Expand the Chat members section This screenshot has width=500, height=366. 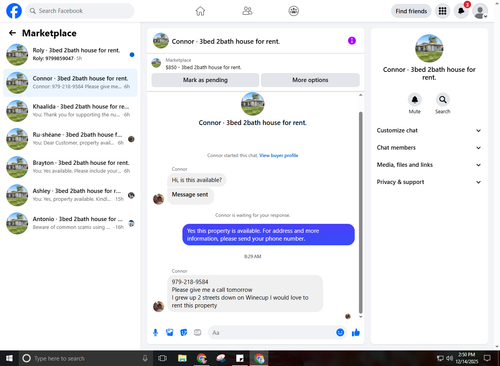point(429,148)
